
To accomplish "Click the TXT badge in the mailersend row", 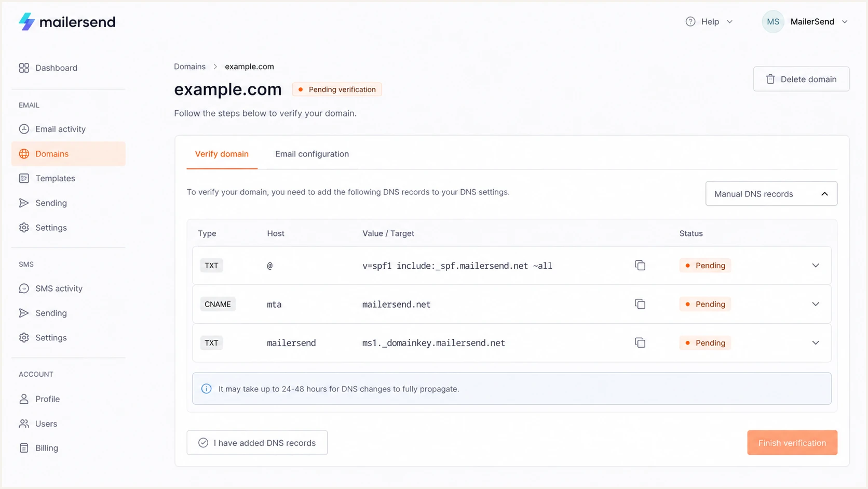I will tap(211, 343).
